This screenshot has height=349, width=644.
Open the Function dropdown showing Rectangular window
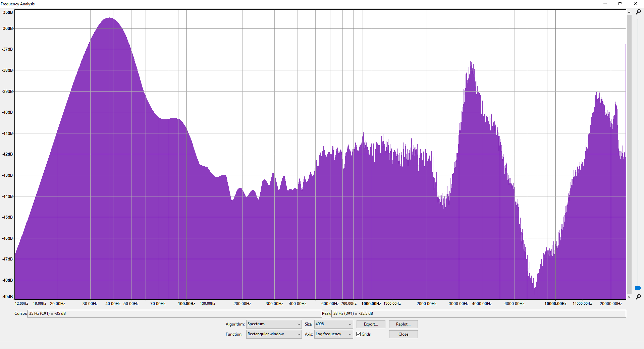(x=274, y=334)
